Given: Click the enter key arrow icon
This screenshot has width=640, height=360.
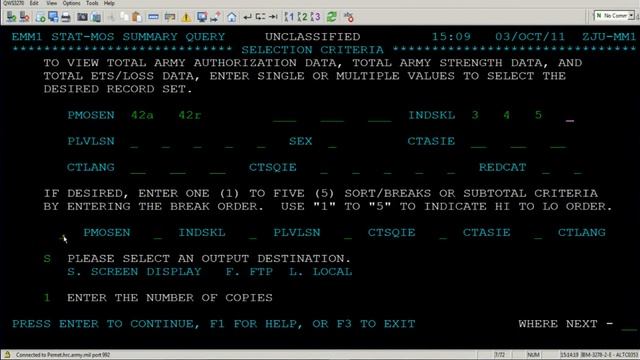Looking at the screenshot, I should click(x=247, y=17).
